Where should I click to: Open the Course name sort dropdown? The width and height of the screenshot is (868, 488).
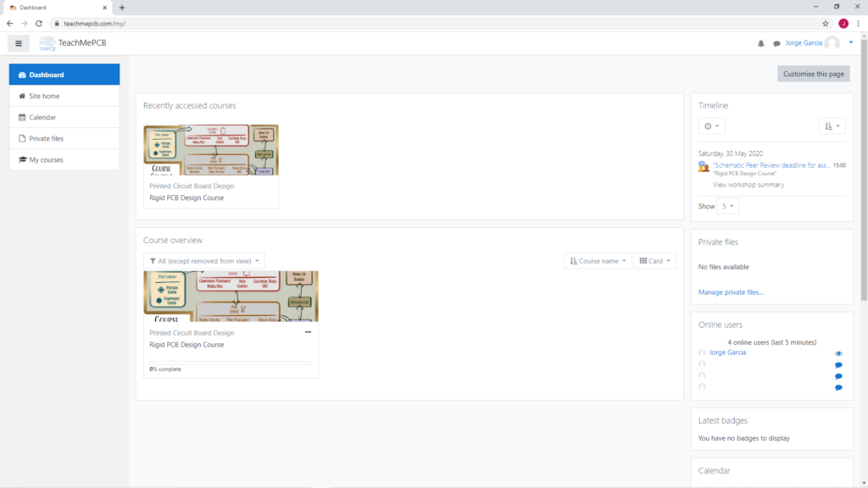coord(598,261)
